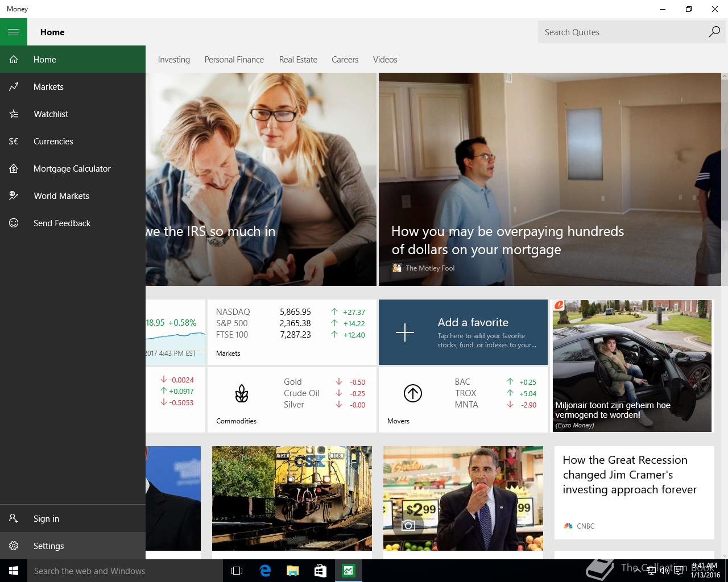Screen dimensions: 728x582
Task: Open the Miljonair Euro Money ad thumbnail
Action: (x=632, y=365)
